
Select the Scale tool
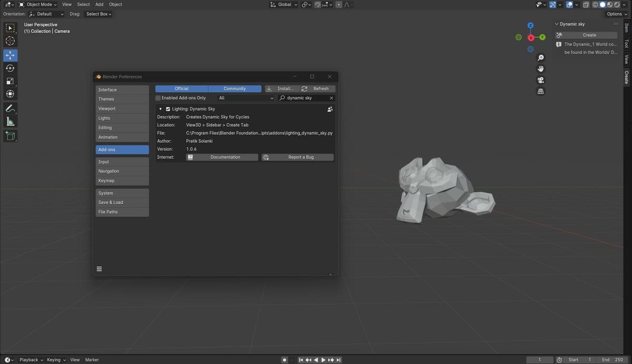(11, 81)
